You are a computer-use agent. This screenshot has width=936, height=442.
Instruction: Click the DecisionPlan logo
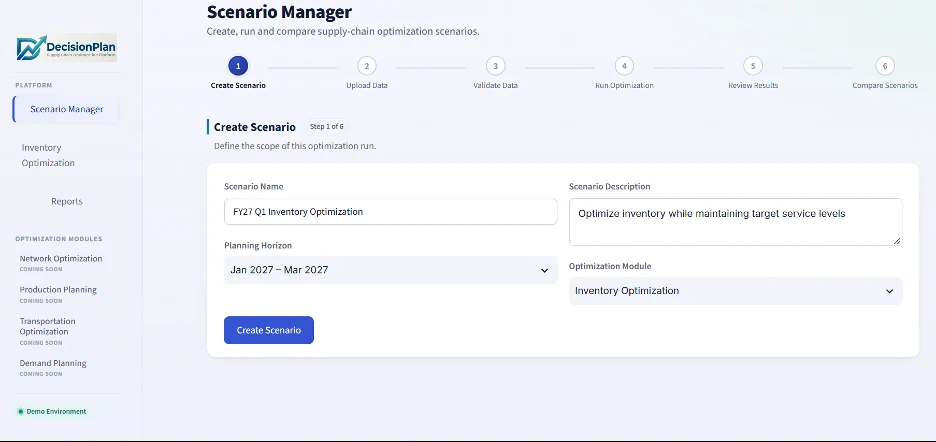click(x=66, y=47)
